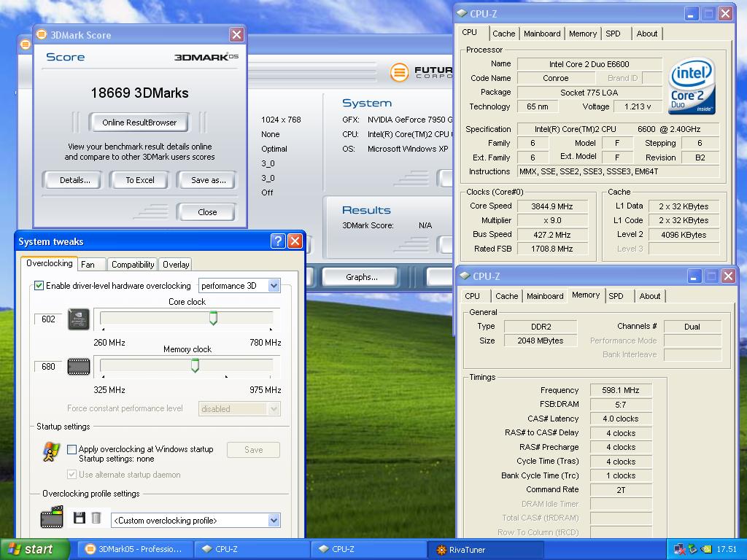Switch to 3DMark05 taskbar window
Viewport: 747px width, 560px height.
click(135, 549)
